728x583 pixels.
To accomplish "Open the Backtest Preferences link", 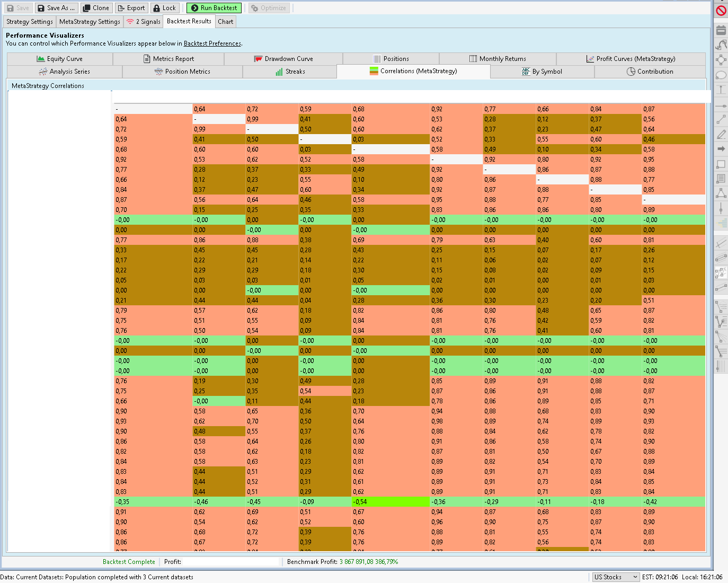I will [x=212, y=43].
